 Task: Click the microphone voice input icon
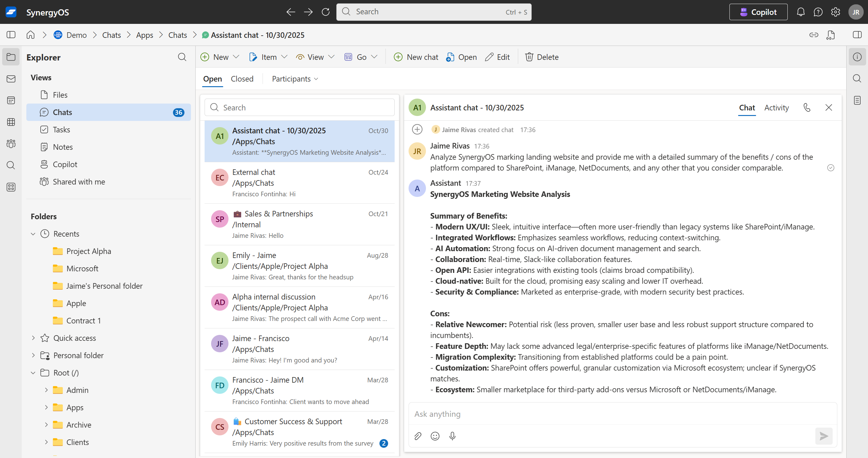pyautogui.click(x=452, y=436)
